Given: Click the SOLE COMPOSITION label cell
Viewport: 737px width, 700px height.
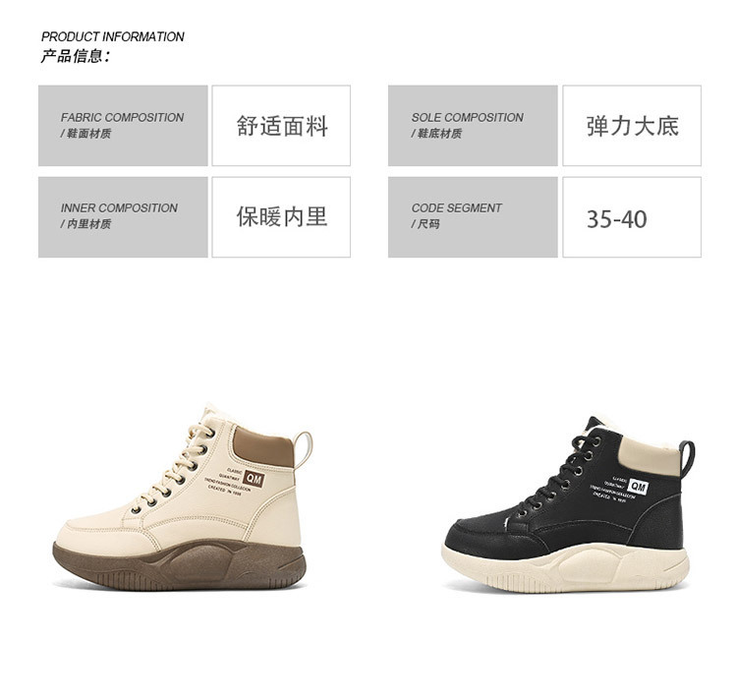Looking at the screenshot, I should click(x=473, y=126).
